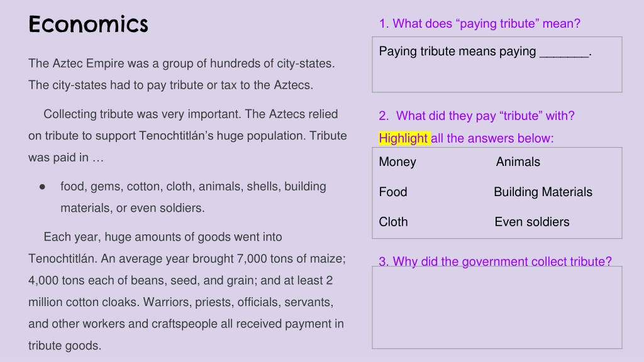The image size is (644, 362).
Task: Click the paragraph starting 'Collecting tribute was very important'
Action: point(187,136)
